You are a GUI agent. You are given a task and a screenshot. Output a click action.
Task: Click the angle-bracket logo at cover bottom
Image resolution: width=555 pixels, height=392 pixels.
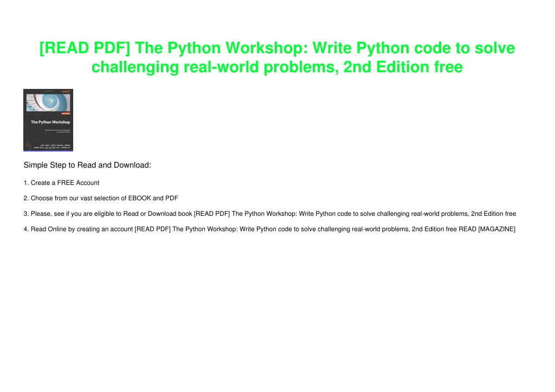[29, 145]
